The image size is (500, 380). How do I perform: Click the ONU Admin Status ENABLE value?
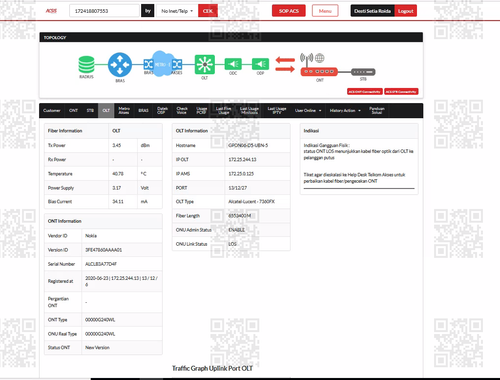click(236, 230)
